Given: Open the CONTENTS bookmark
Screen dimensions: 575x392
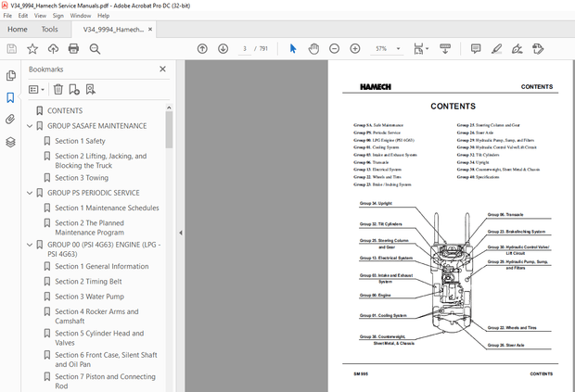Looking at the screenshot, I should pos(65,110).
